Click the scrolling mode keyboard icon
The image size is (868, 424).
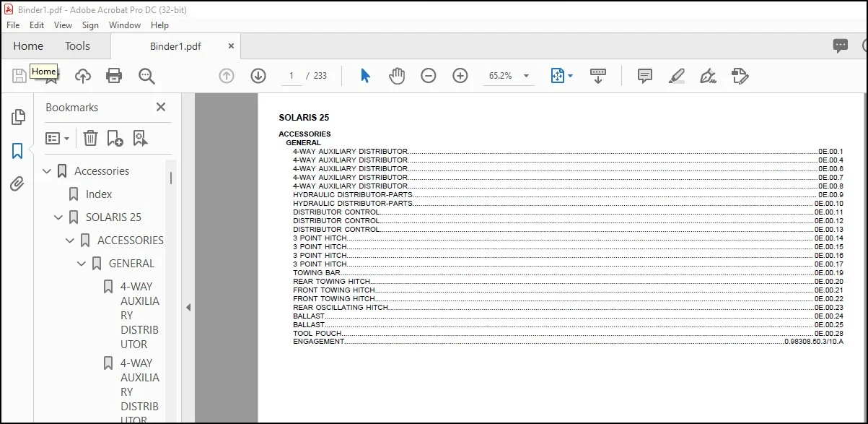click(598, 76)
